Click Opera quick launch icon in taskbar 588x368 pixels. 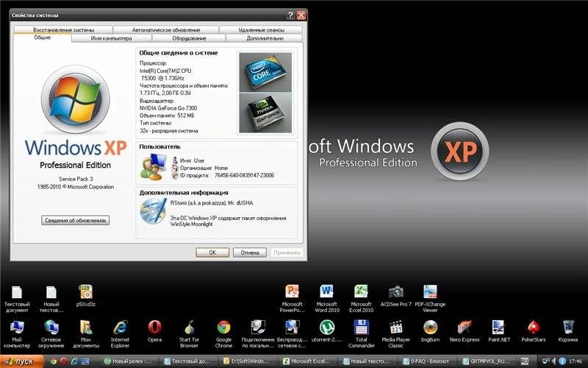point(64,361)
